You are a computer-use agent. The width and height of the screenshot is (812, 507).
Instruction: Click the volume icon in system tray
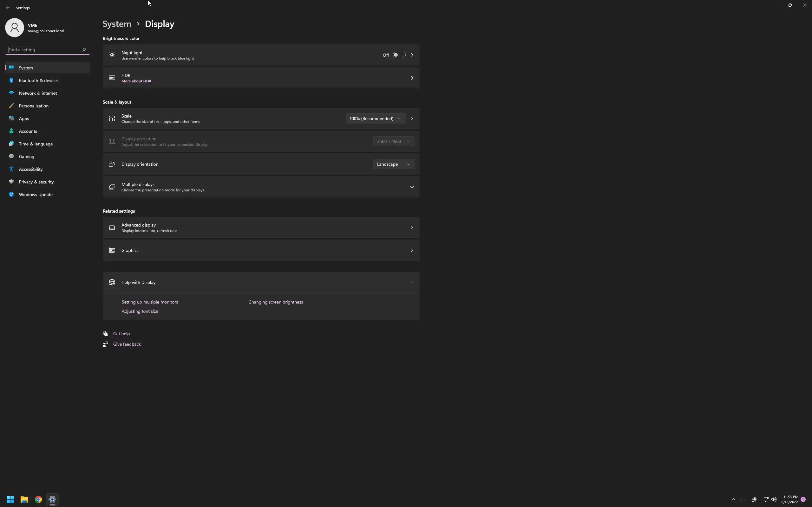(x=774, y=499)
